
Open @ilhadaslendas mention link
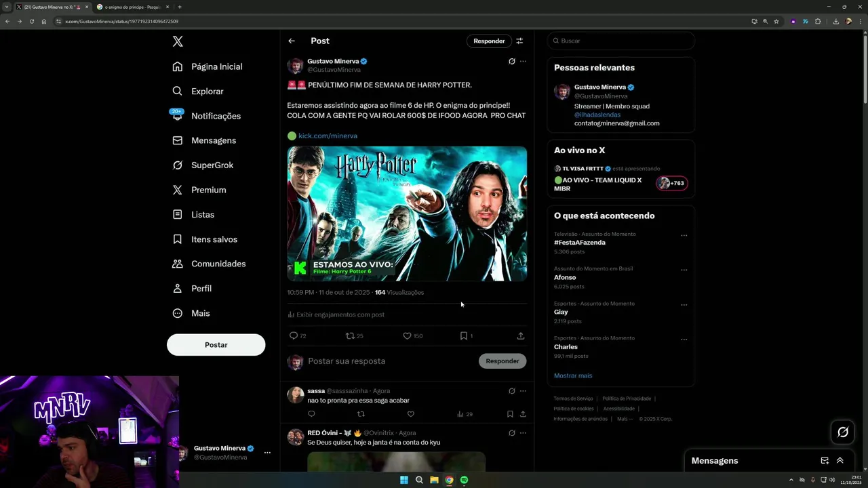(x=597, y=115)
